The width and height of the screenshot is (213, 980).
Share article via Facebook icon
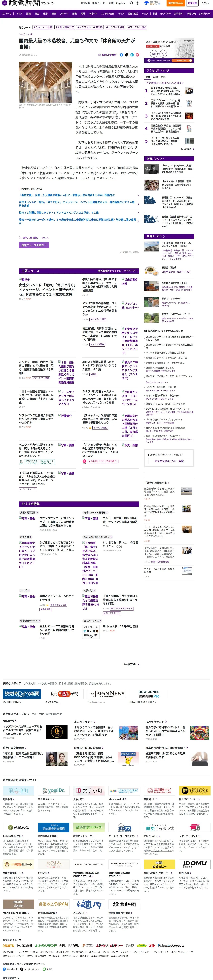pos(121,55)
